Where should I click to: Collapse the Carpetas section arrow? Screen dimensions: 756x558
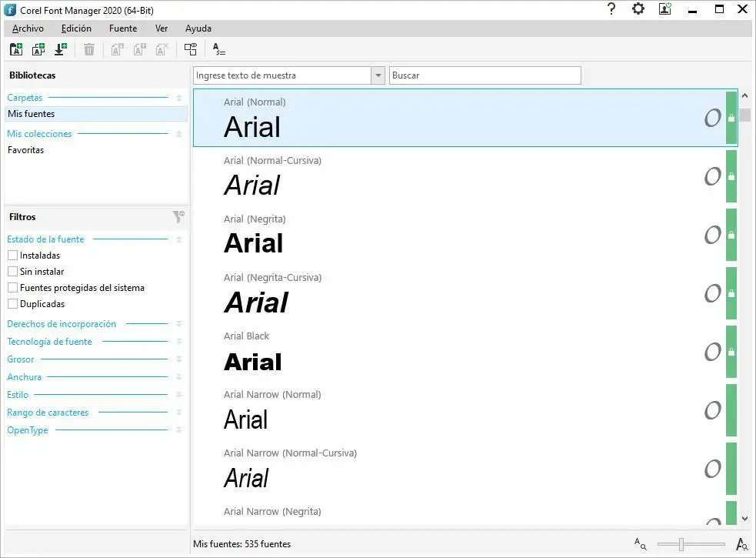pyautogui.click(x=179, y=98)
